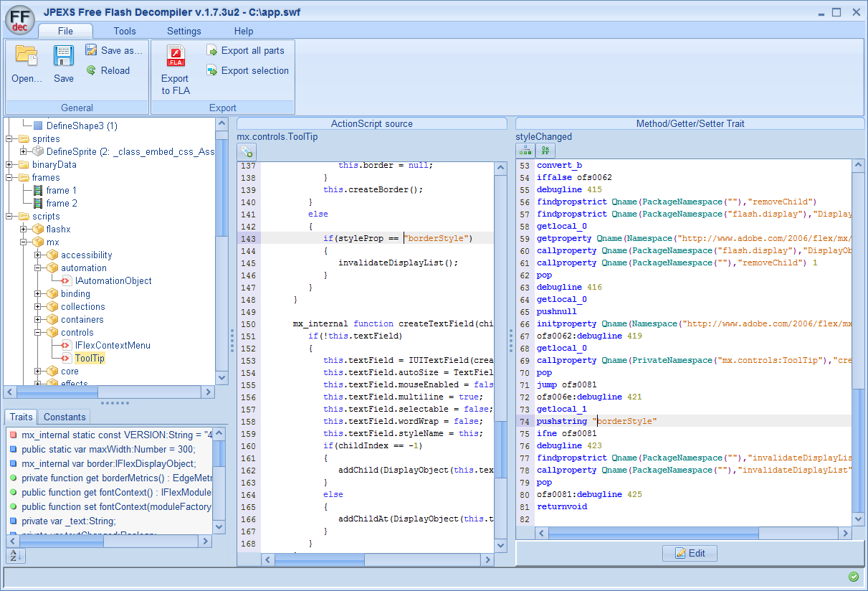Image resolution: width=868 pixels, height=591 pixels.
Task: Switch to the Constants tab
Action: 65,417
